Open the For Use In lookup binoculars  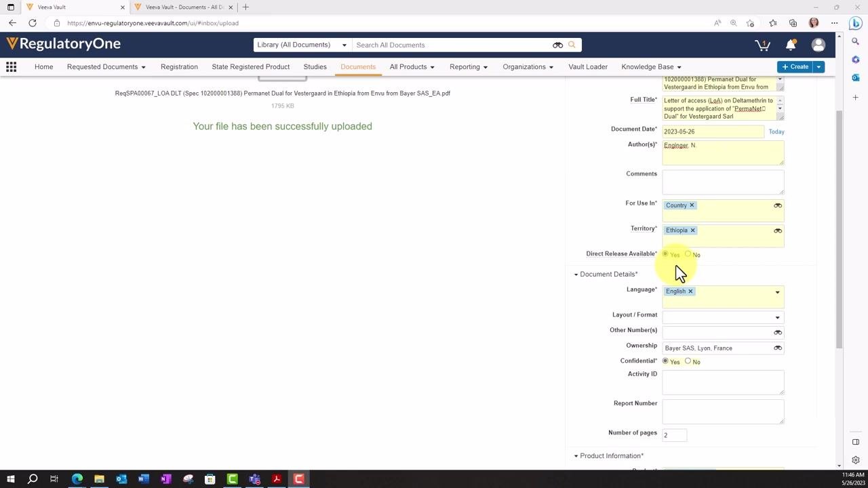[x=778, y=205]
